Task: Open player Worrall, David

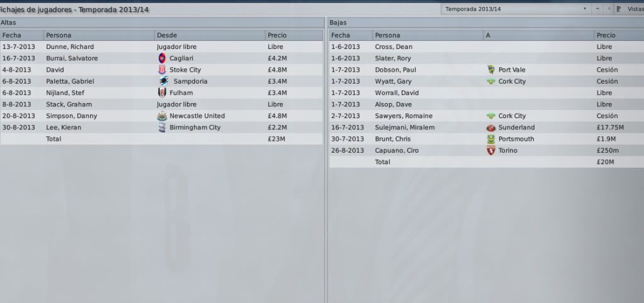Action: click(396, 92)
